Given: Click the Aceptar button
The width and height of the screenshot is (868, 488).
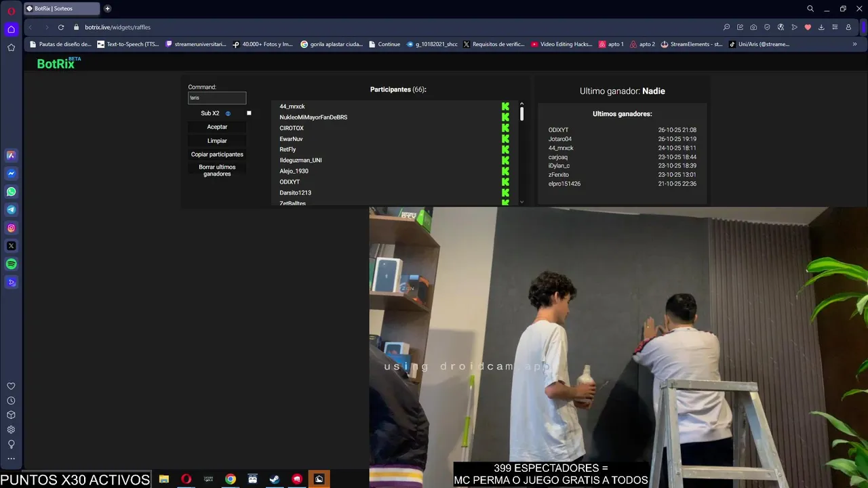Looking at the screenshot, I should pos(217,127).
